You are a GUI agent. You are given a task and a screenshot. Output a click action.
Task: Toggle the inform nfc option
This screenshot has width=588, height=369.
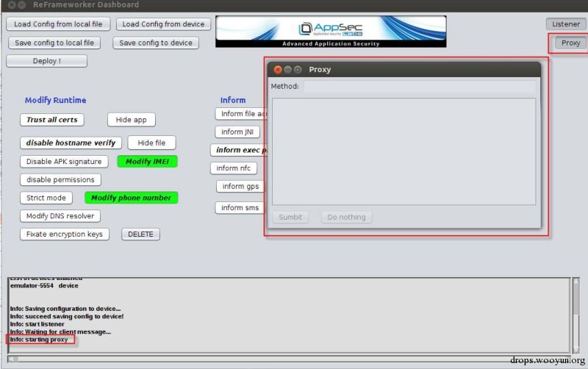pos(233,168)
